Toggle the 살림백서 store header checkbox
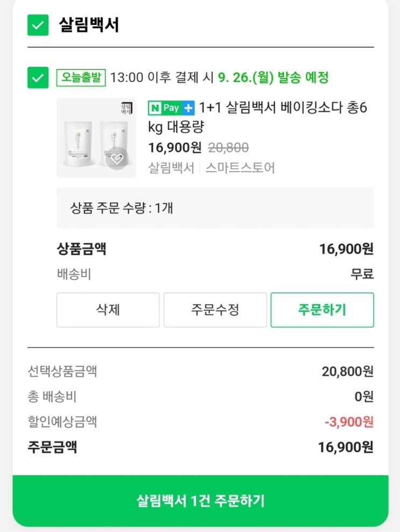Image resolution: width=400 pixels, height=532 pixels. [38, 25]
